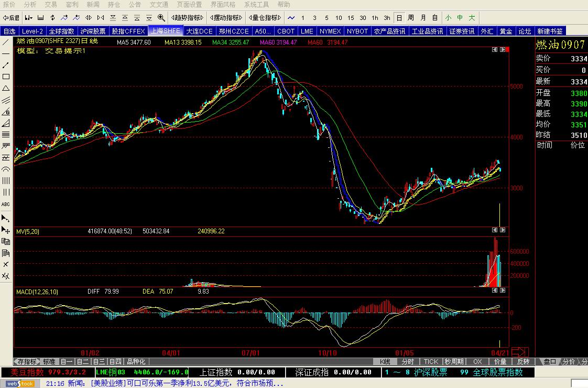Click the 后退 back button
Image resolution: width=588 pixels, height=388 pixels.
11,18
